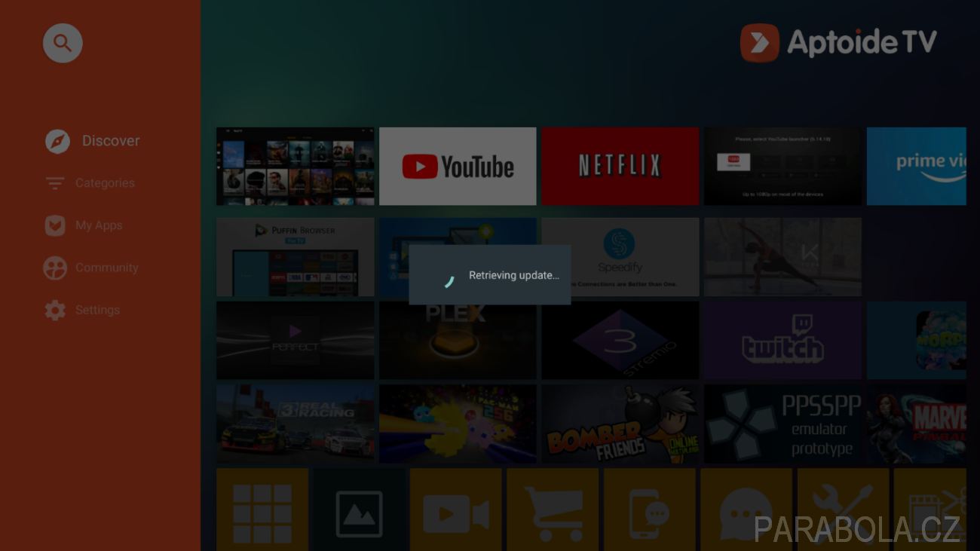Click the My Apps shield icon
This screenshot has width=980, height=551.
(55, 225)
